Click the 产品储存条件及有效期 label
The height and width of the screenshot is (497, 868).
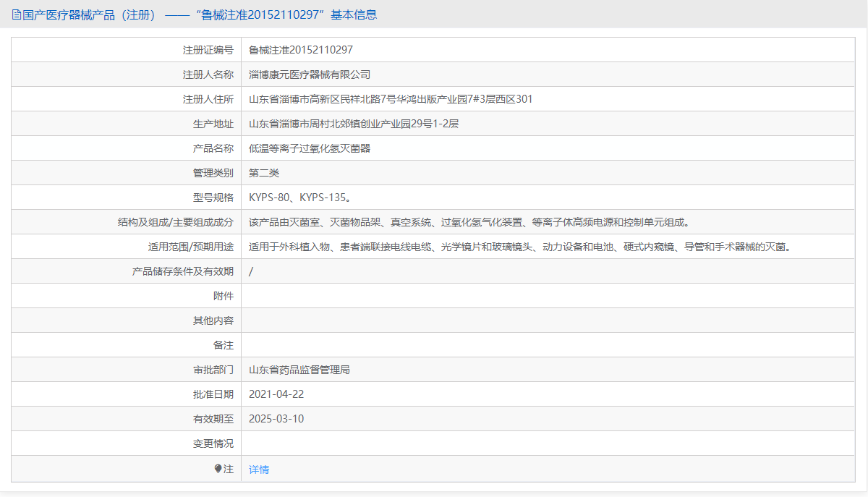point(183,271)
